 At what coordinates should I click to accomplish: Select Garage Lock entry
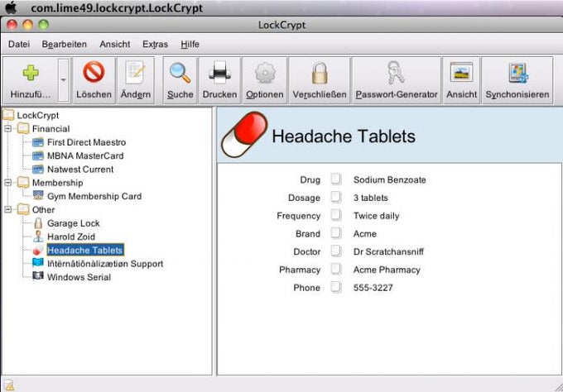pyautogui.click(x=74, y=223)
